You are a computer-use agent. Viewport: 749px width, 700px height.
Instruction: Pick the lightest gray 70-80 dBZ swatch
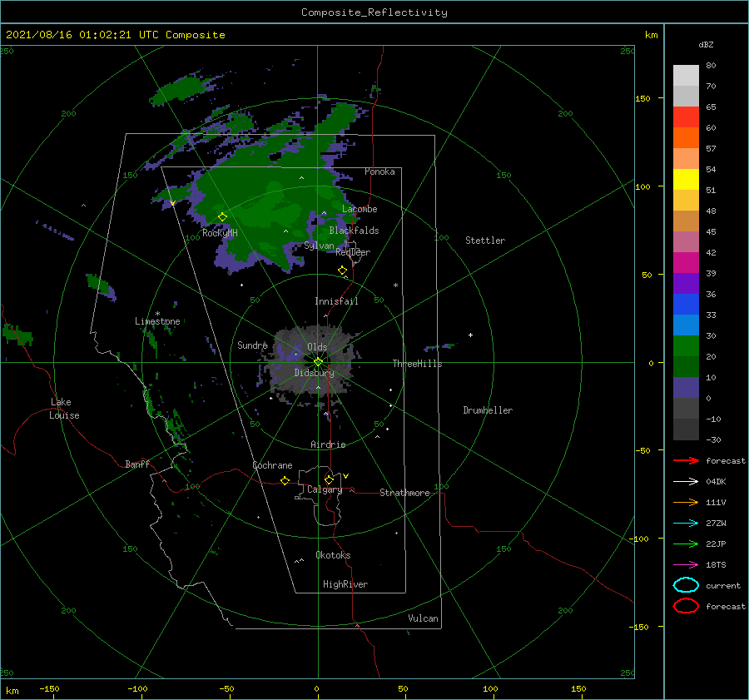pyautogui.click(x=686, y=76)
